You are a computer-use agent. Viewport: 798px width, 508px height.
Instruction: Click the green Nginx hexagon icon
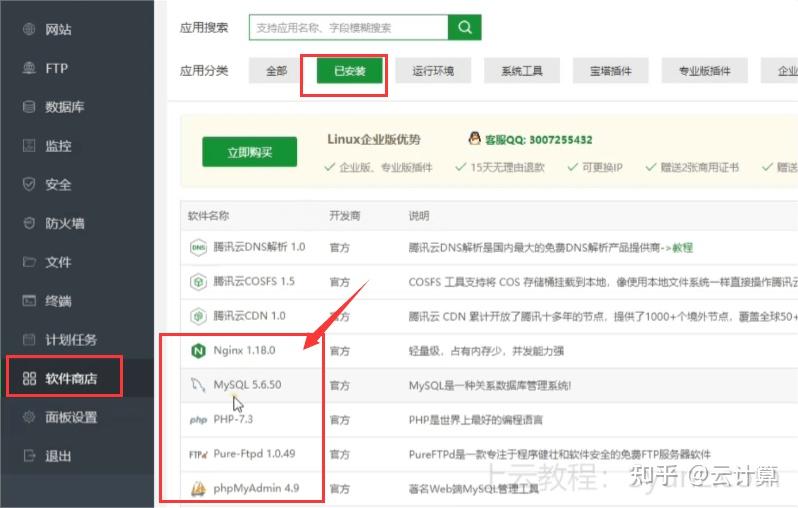(198, 351)
